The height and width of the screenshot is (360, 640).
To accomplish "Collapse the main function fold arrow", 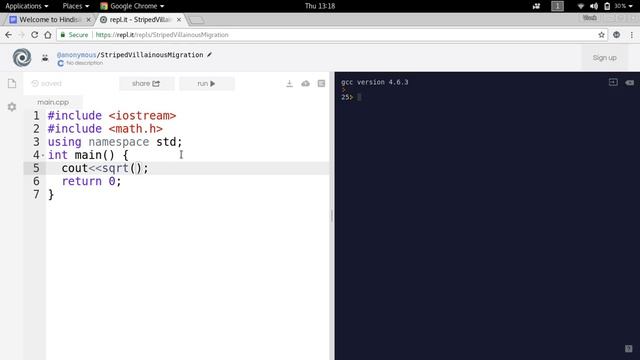I will point(43,155).
